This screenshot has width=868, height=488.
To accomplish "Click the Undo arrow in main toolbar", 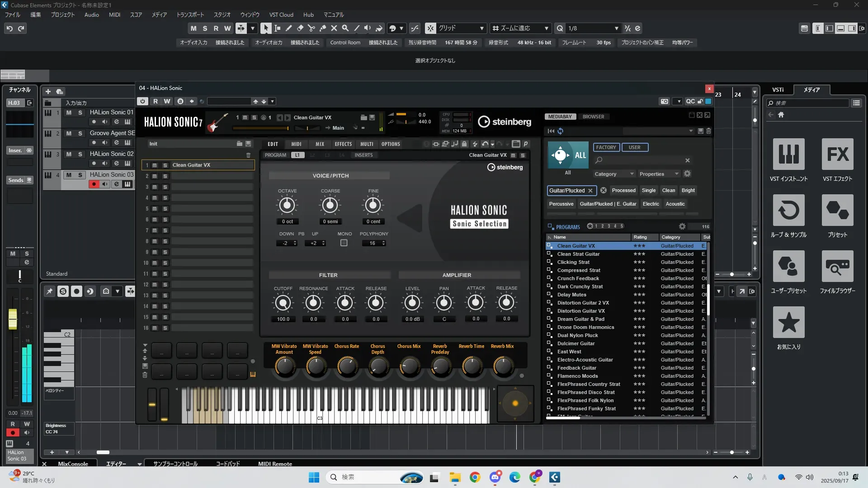I will (9, 28).
